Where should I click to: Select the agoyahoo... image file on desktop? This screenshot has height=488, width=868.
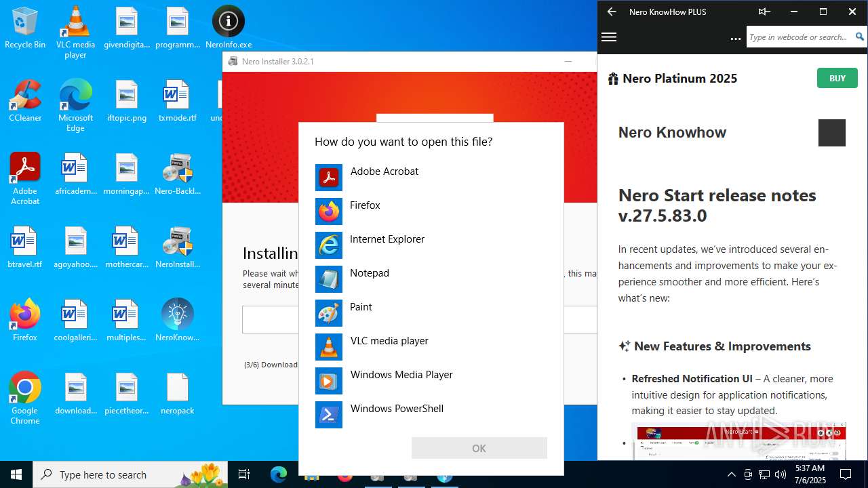tap(75, 247)
